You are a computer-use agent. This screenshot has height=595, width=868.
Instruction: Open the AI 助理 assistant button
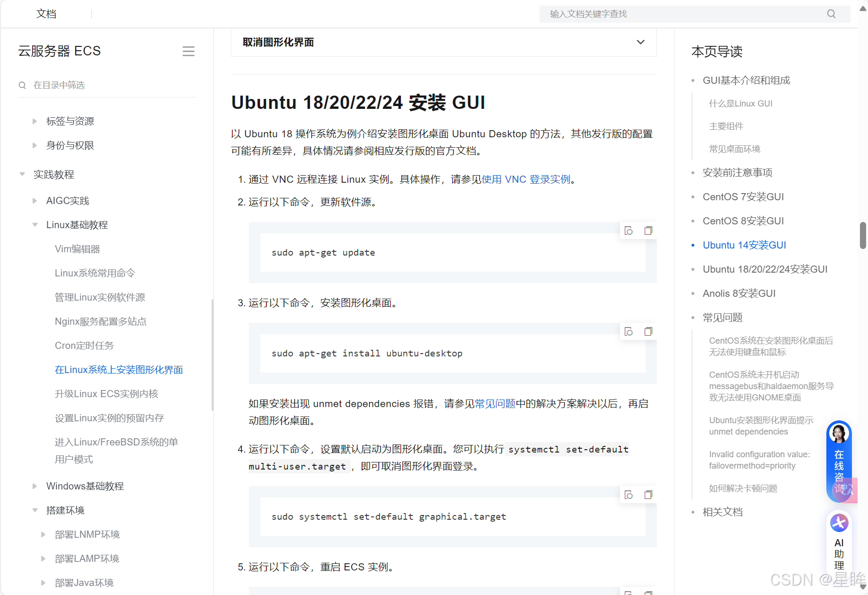tap(839, 542)
